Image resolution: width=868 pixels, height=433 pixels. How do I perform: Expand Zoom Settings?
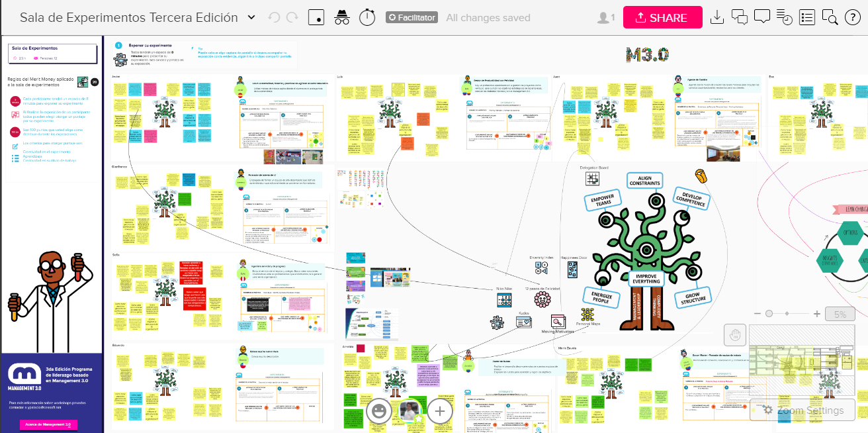coord(803,410)
